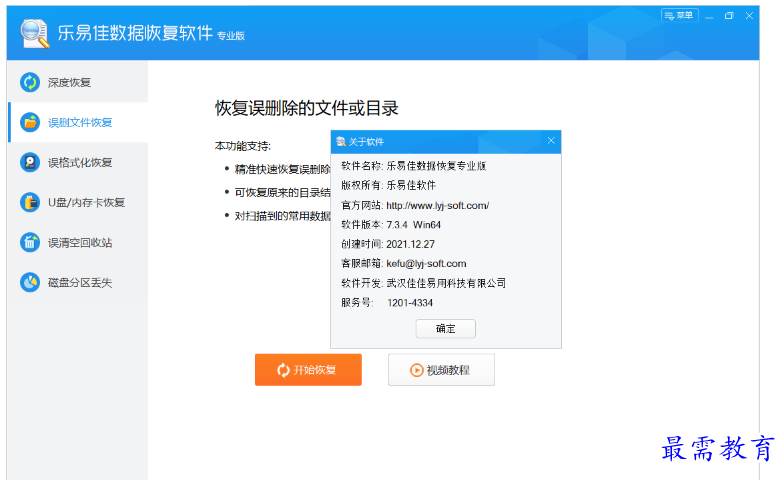Minimize the main application window

point(709,16)
